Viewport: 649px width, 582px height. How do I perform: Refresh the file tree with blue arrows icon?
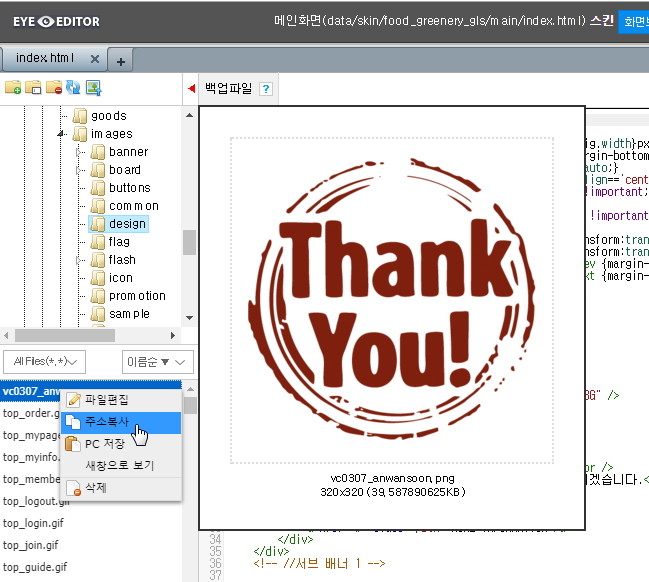(x=73, y=88)
